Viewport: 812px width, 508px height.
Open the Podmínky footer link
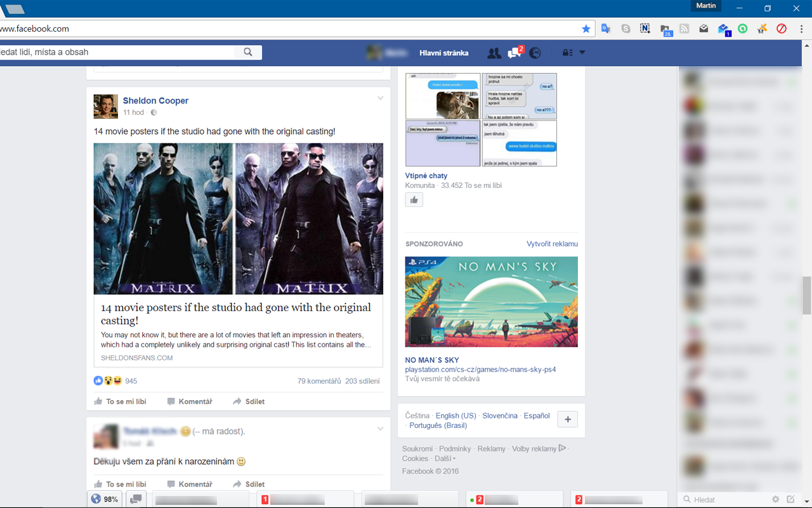click(x=455, y=449)
